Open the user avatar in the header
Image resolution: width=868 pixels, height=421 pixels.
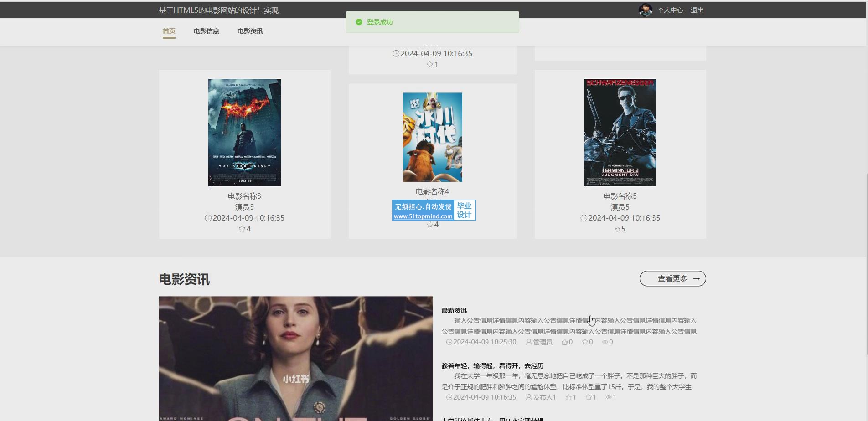coord(645,10)
